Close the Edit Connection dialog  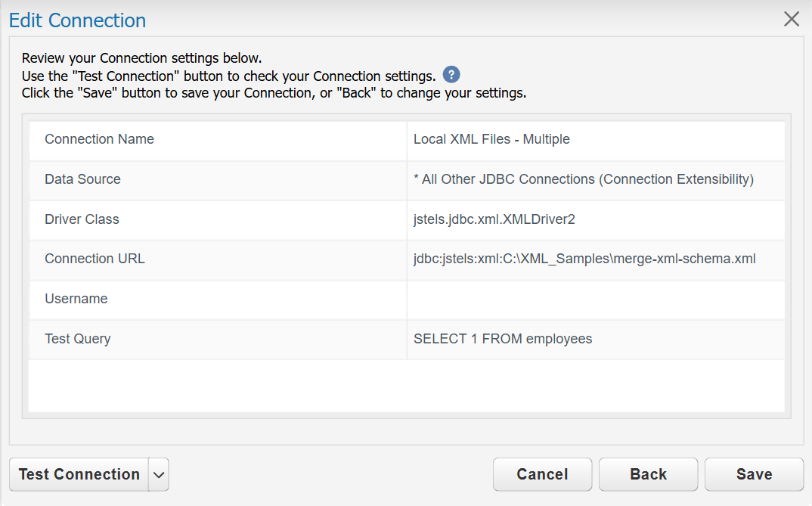click(x=792, y=19)
